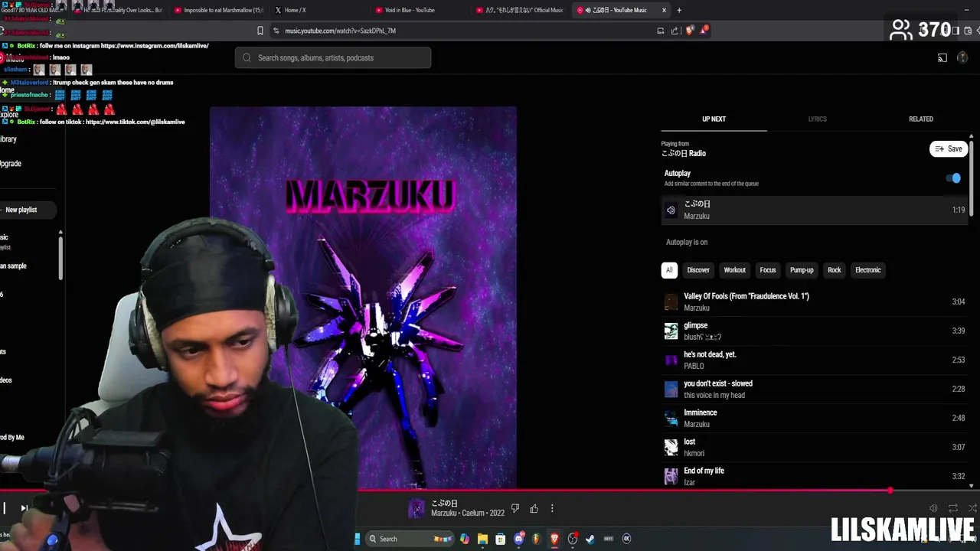The width and height of the screenshot is (980, 551).
Task: Click the bookmark icon in the address bar
Action: pos(260,31)
